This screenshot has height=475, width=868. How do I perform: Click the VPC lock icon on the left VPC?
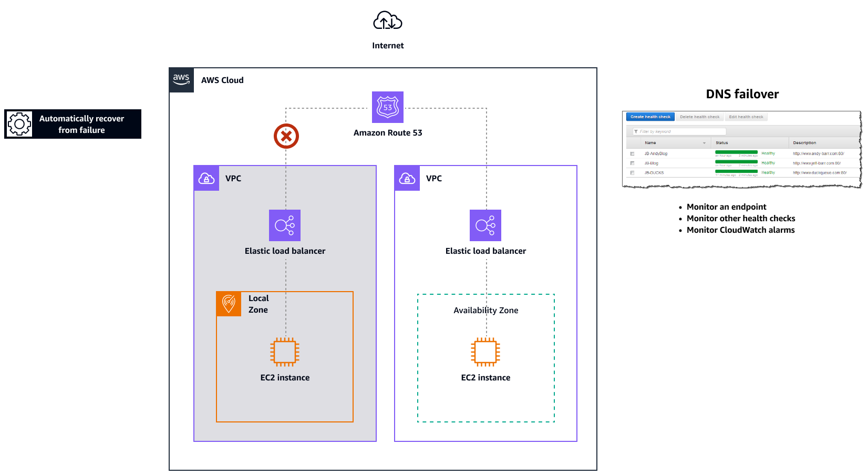206,178
